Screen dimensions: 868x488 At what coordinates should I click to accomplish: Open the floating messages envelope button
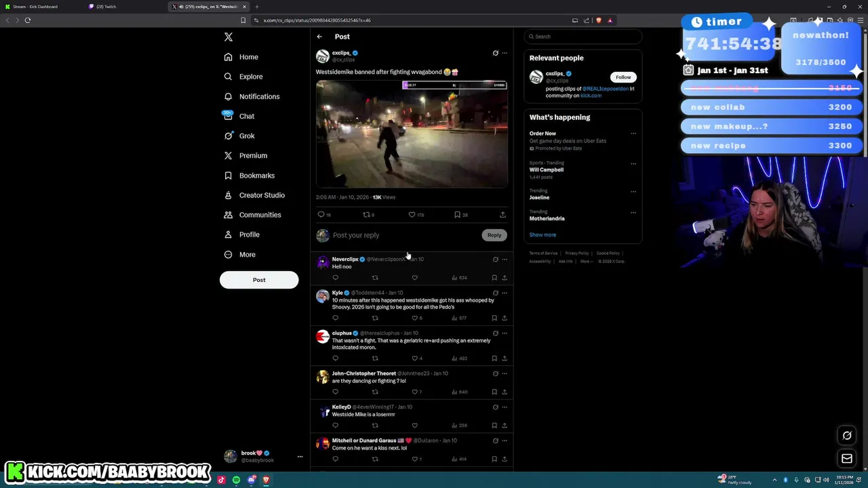pos(847,459)
